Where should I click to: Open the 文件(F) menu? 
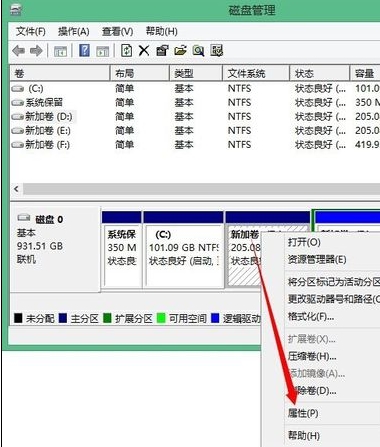tap(31, 32)
